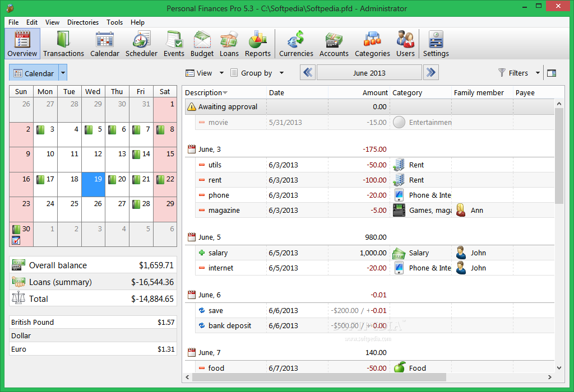The width and height of the screenshot is (574, 392).
Task: Click the Total scales icon
Action: click(x=18, y=298)
